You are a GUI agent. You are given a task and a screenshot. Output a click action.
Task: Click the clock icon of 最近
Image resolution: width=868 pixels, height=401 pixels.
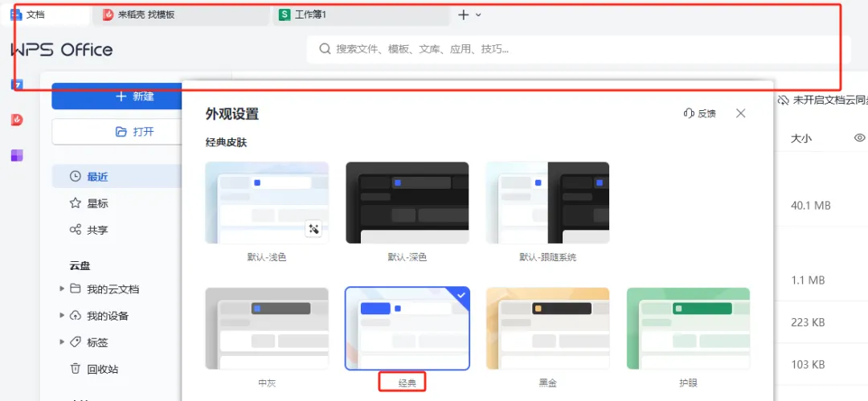pos(76,177)
